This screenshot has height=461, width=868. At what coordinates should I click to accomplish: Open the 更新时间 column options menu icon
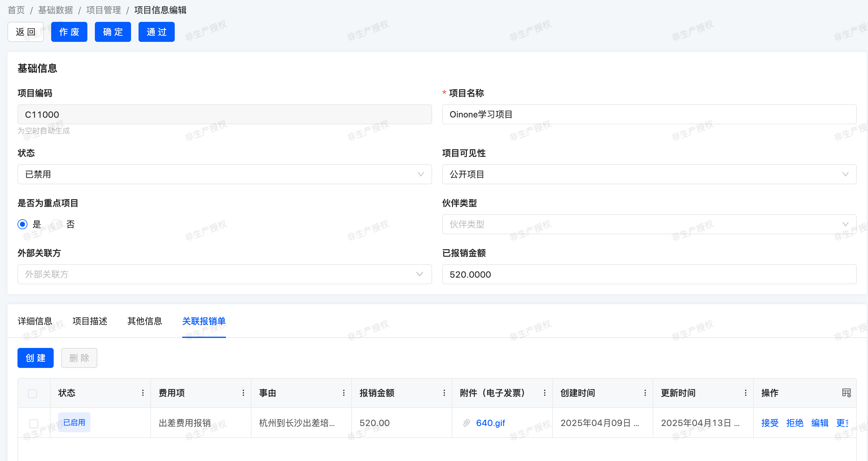coord(745,393)
